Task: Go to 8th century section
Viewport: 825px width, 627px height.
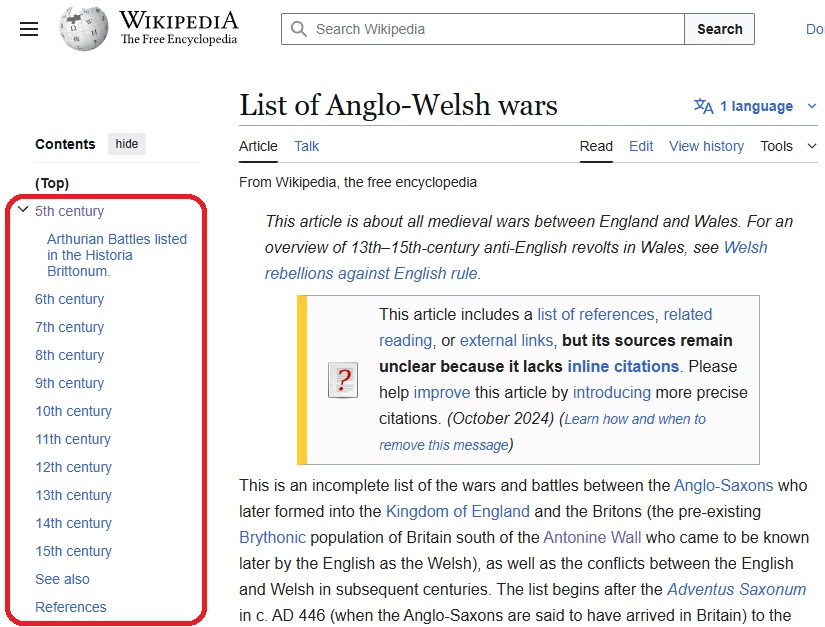Action: (69, 355)
